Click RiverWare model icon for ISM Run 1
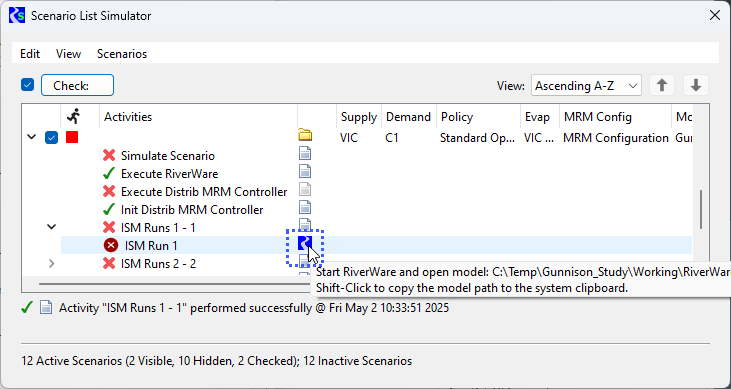The height and width of the screenshot is (389, 731). pyautogui.click(x=305, y=243)
